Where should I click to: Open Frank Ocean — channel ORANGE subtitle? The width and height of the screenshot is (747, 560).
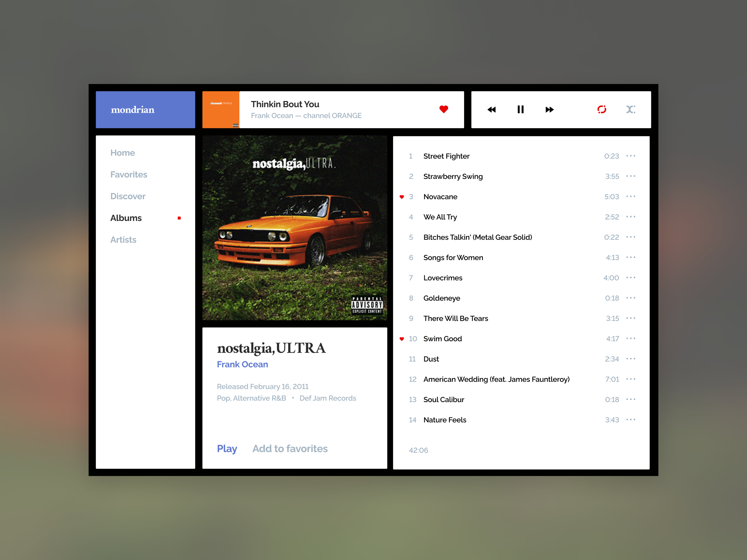[x=306, y=116]
